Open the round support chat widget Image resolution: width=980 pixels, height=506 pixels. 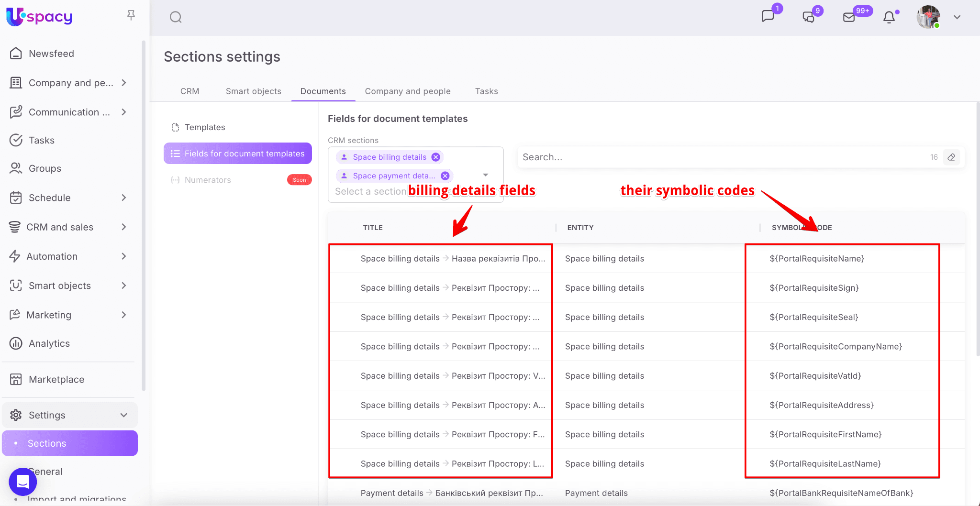click(22, 481)
